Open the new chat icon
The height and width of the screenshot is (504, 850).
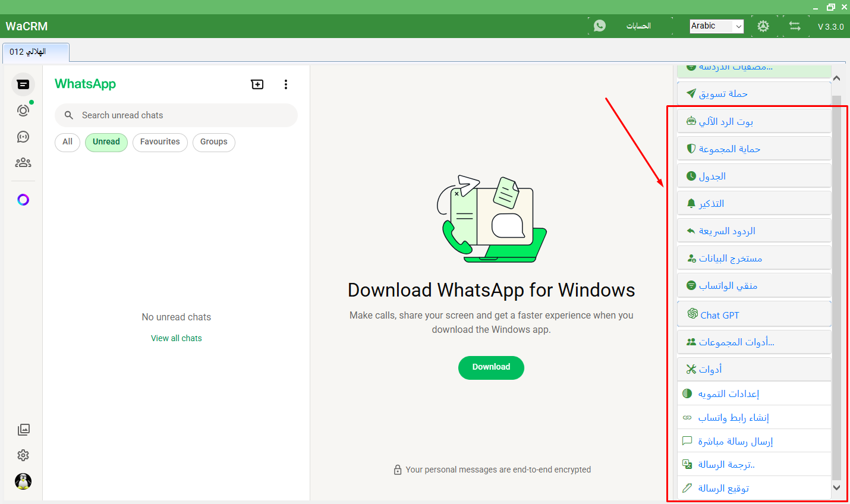click(257, 84)
